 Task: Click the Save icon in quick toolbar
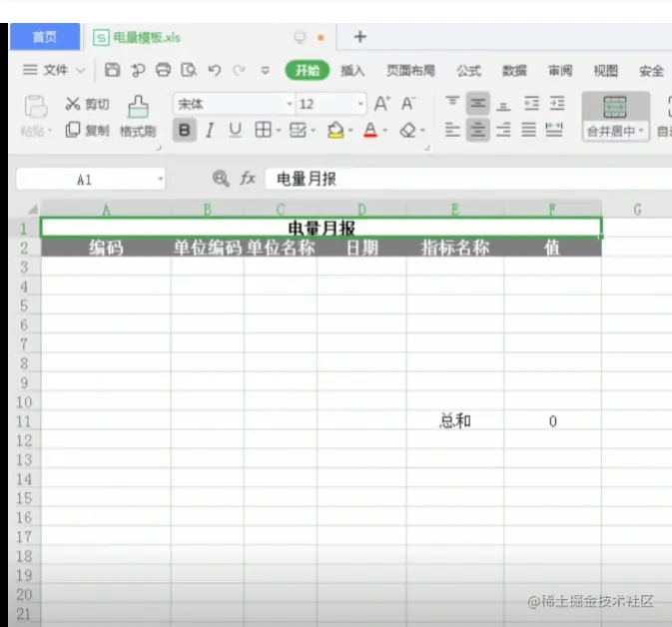coord(112,70)
